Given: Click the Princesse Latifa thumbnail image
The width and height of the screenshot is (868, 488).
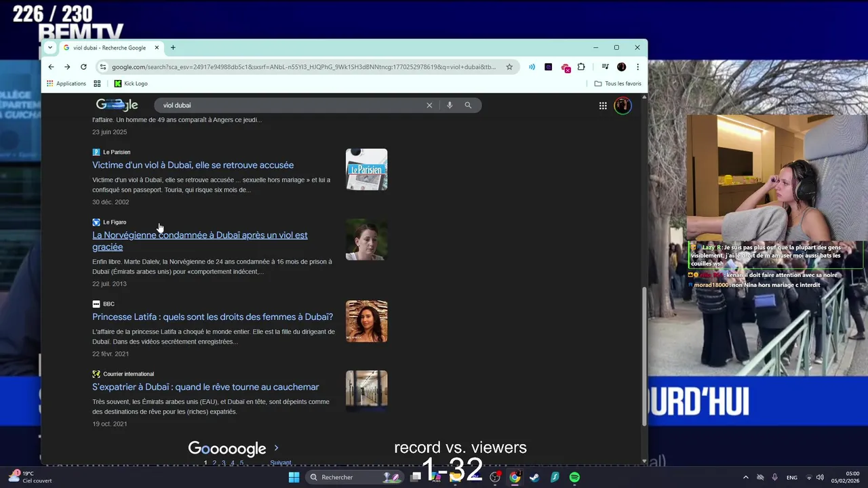Looking at the screenshot, I should (x=366, y=321).
